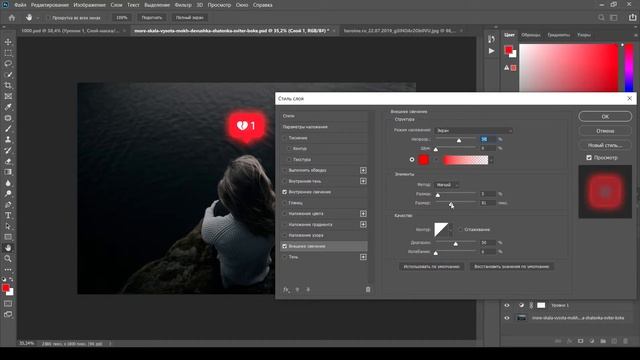Select the Move tool
Screen dimensions: 640x360
[x=8, y=42]
